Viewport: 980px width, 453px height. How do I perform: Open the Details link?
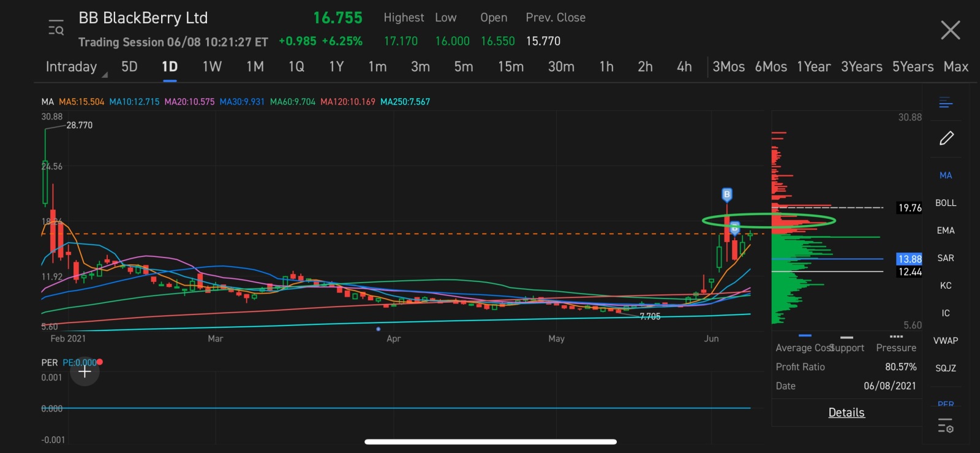846,413
